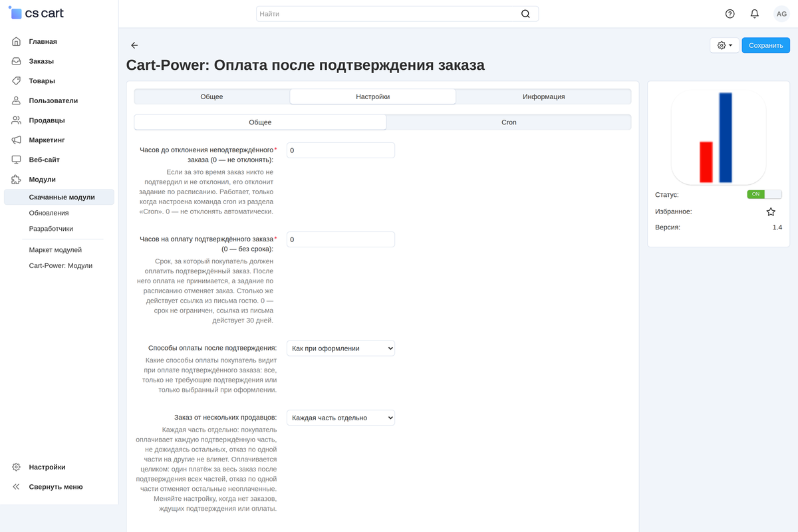Open the help question-mark icon
Image resolution: width=798 pixels, height=532 pixels.
click(730, 14)
